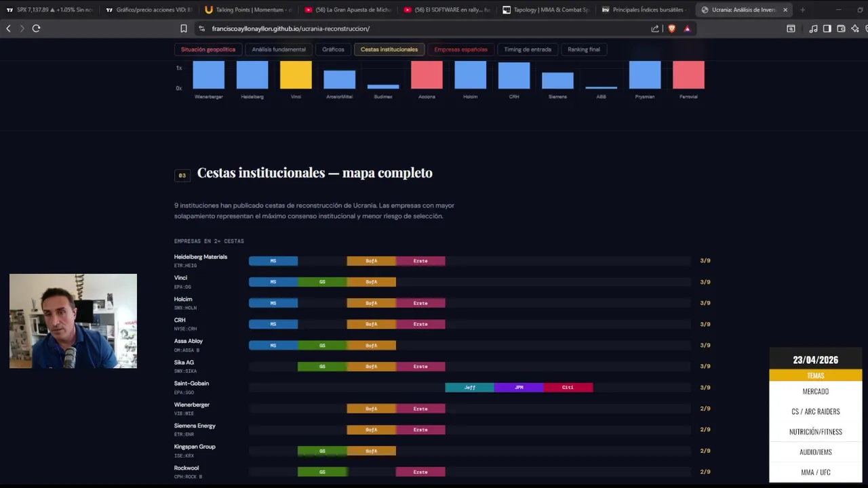Click the 2/9 score for Rockwool
The height and width of the screenshot is (488, 868).
tap(705, 472)
